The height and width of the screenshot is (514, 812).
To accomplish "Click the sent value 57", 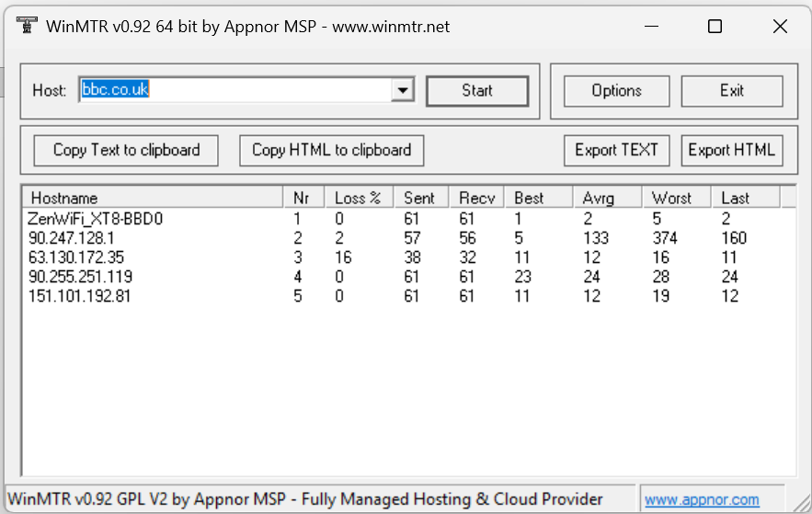I will (x=412, y=238).
